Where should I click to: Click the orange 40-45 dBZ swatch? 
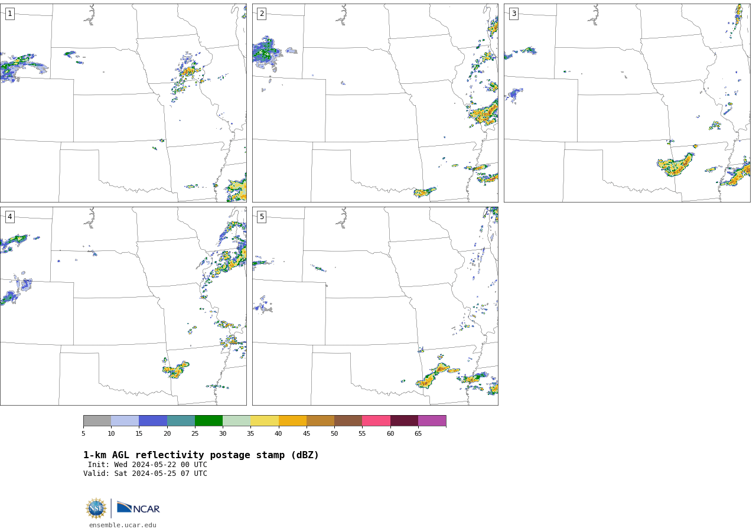point(292,421)
